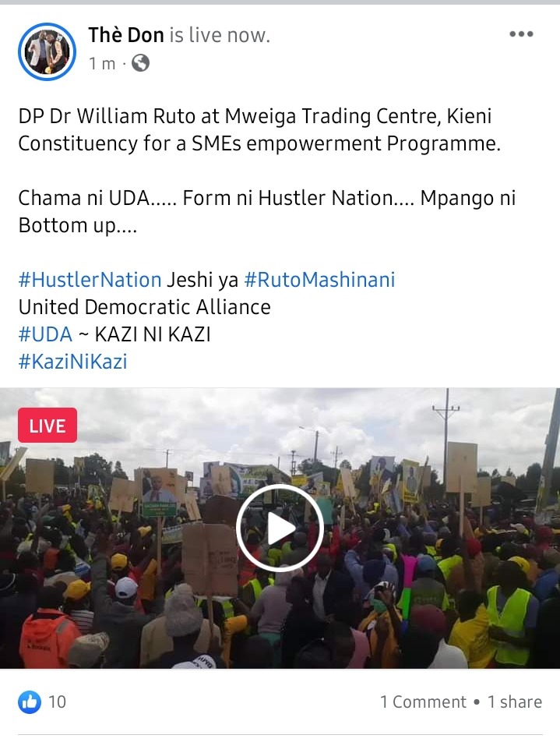Click the crowd video thumbnail area
This screenshot has width=560, height=742.
point(280,528)
